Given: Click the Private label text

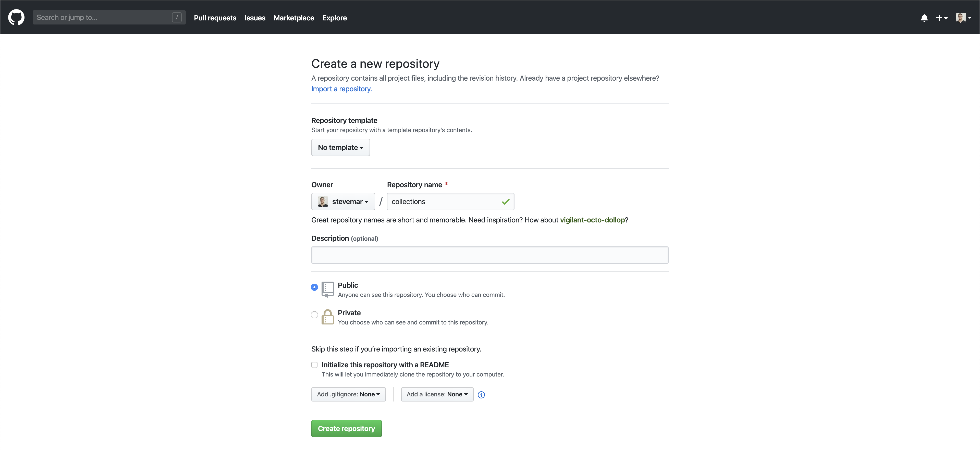Looking at the screenshot, I should click(349, 313).
